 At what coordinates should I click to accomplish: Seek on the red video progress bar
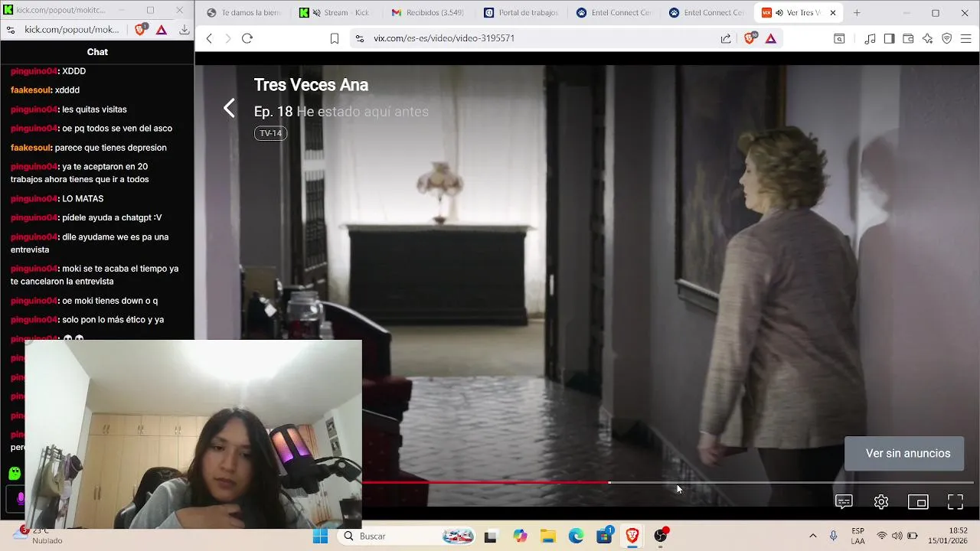(x=486, y=482)
